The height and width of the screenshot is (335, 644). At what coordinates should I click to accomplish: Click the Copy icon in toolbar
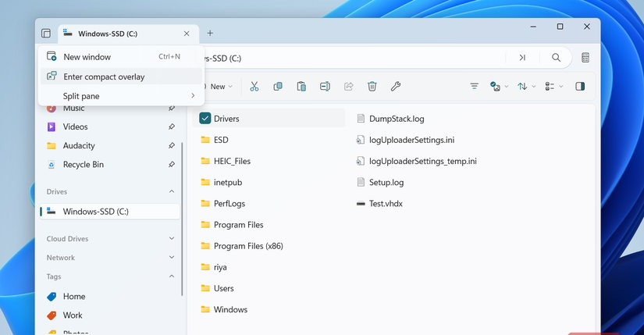coord(278,87)
